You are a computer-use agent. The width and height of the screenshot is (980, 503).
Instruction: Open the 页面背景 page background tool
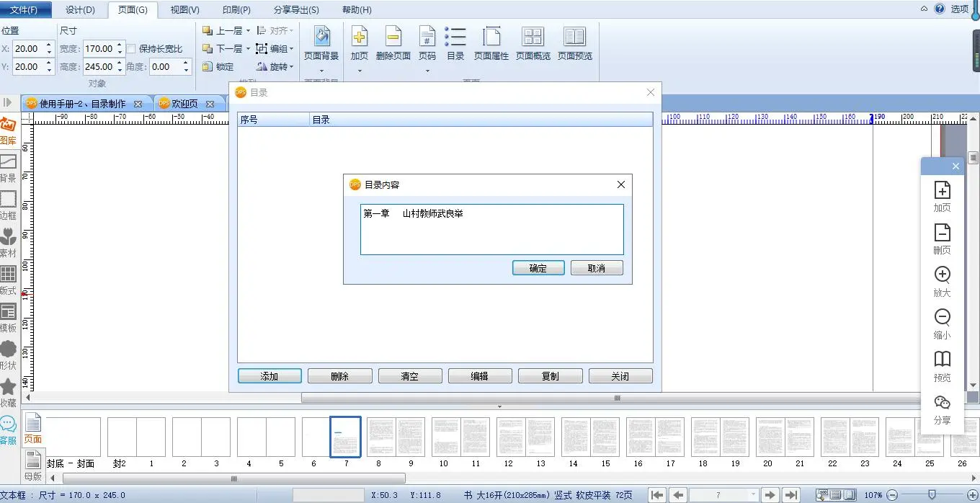(x=321, y=43)
